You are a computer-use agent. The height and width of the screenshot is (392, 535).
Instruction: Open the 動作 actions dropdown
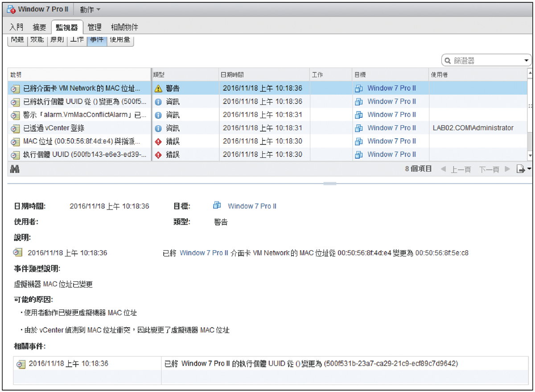pyautogui.click(x=91, y=9)
